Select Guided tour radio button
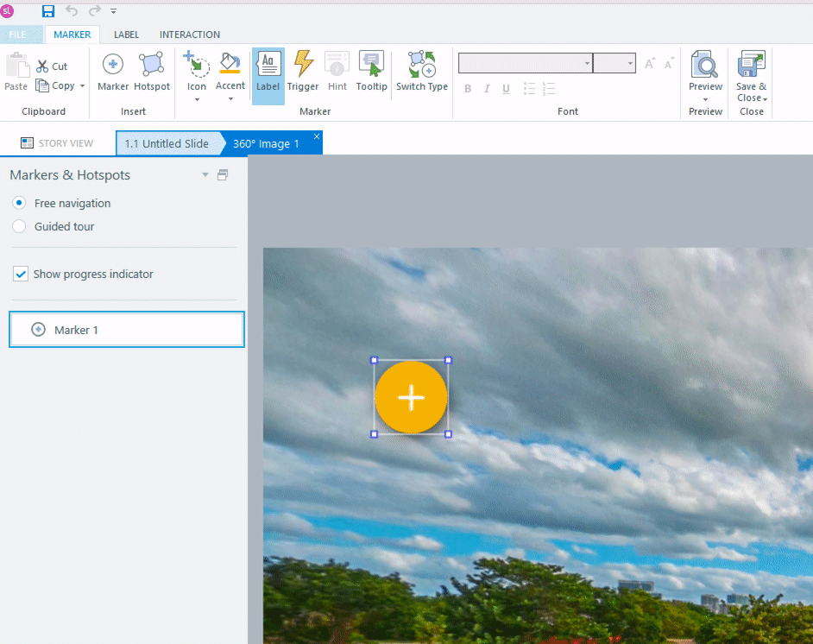This screenshot has width=813, height=644. tap(19, 226)
